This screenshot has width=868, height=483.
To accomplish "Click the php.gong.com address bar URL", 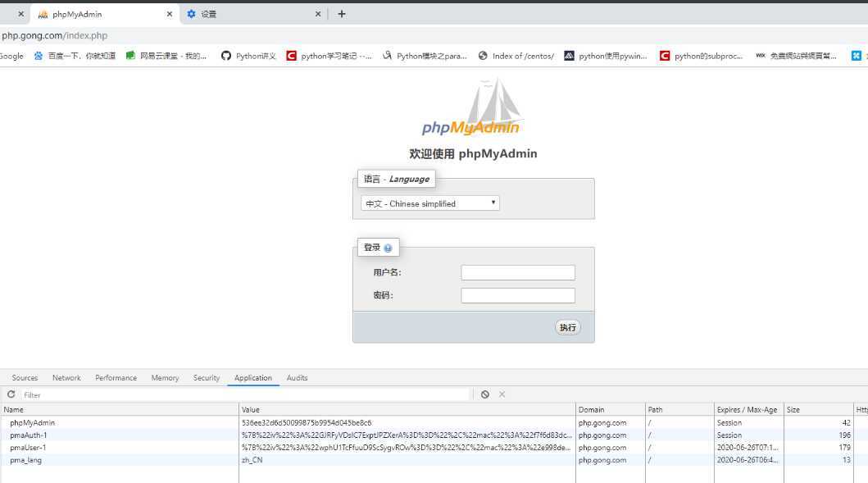I will coord(54,35).
